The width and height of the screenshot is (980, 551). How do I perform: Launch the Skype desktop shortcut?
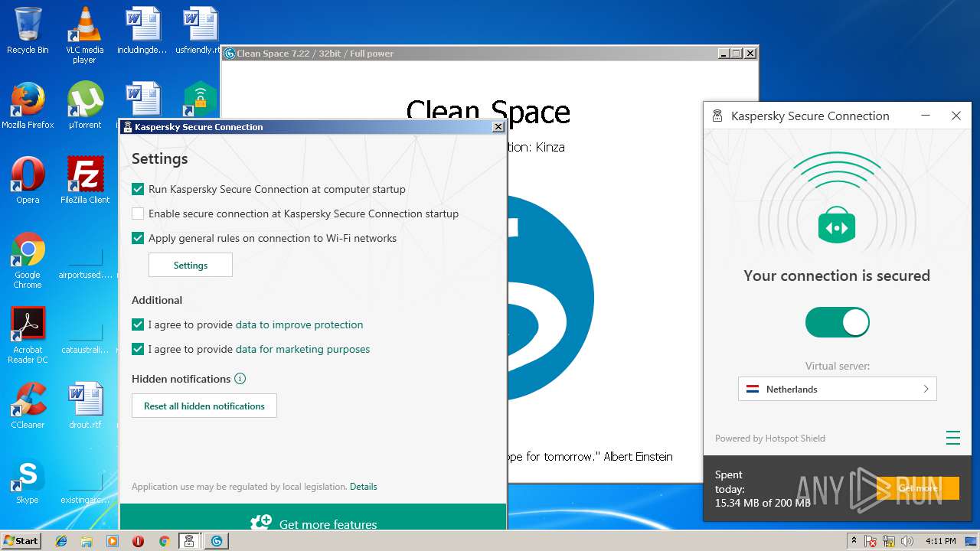[x=28, y=481]
